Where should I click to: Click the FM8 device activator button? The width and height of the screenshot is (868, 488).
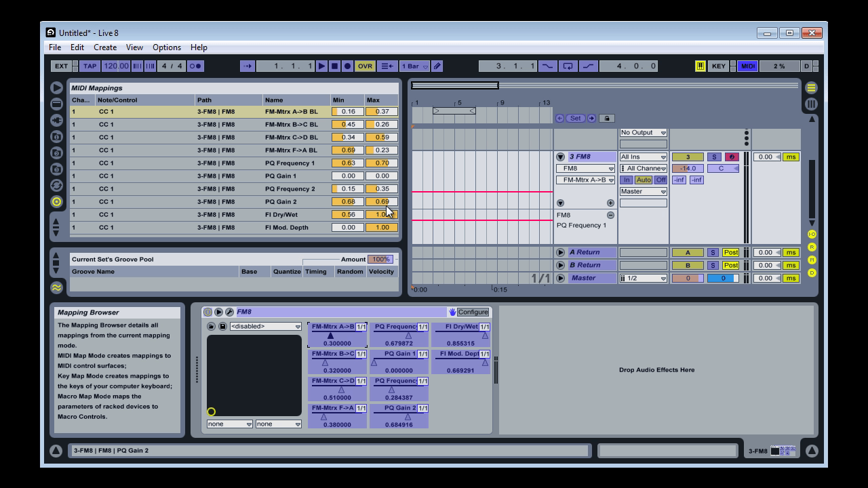point(208,312)
